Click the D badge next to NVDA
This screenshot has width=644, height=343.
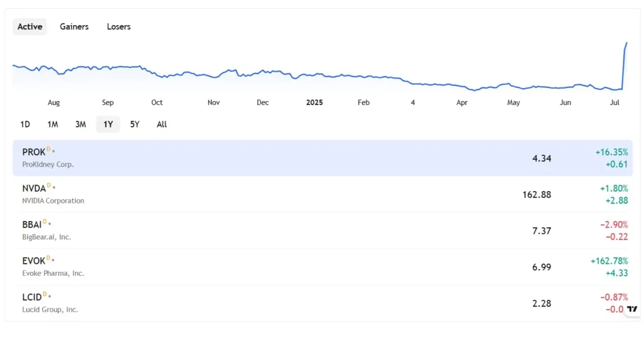click(x=48, y=185)
